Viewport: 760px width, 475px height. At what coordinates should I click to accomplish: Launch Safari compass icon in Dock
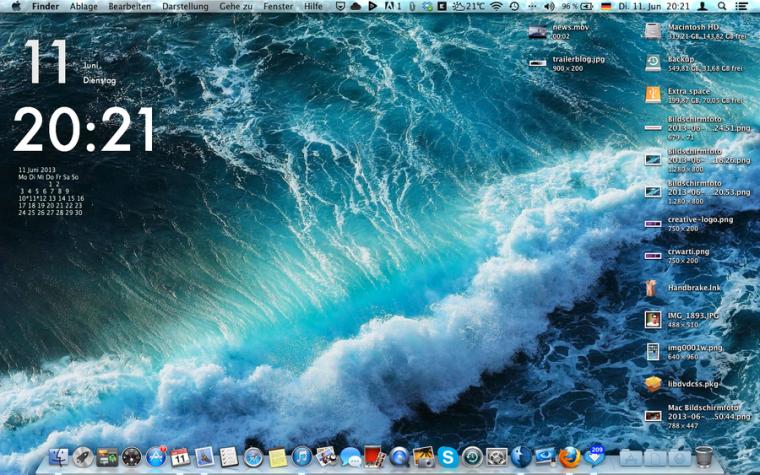coord(253,457)
